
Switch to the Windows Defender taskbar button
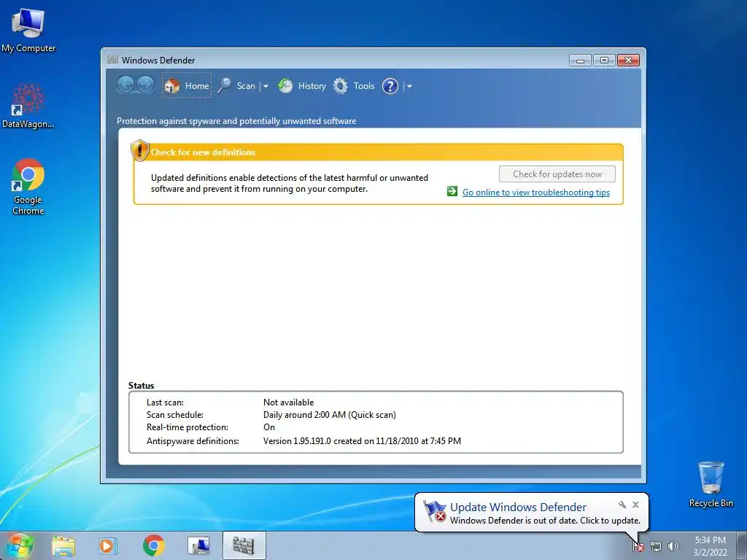click(x=244, y=545)
